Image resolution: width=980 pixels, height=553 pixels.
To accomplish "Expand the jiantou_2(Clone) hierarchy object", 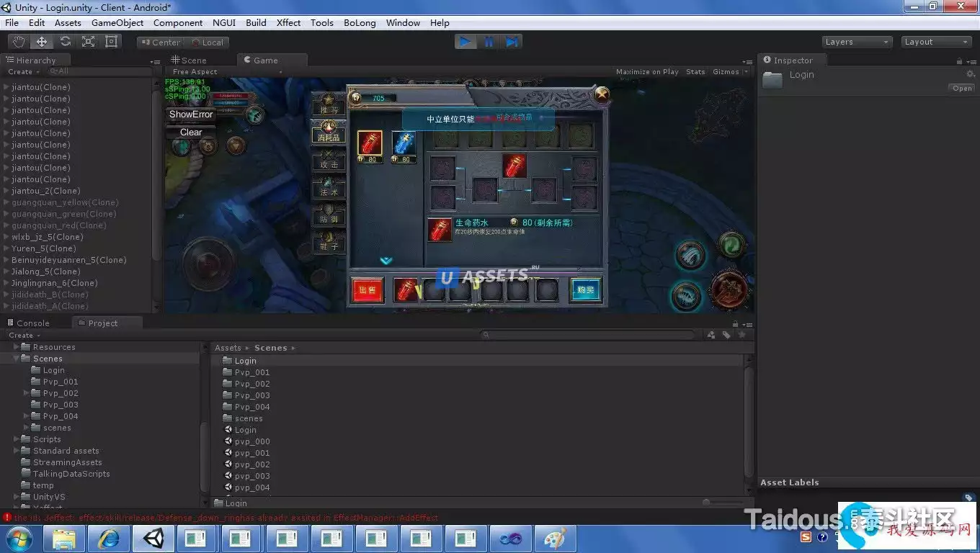I will tap(6, 191).
